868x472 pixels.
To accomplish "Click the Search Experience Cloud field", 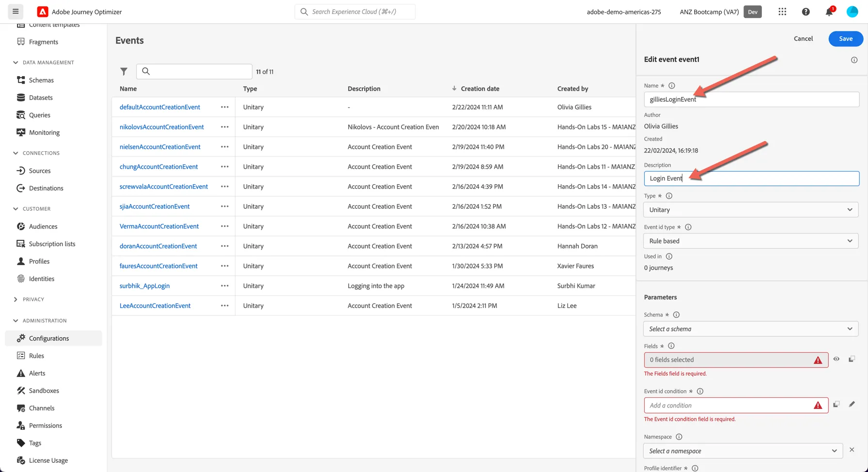I will tap(355, 12).
